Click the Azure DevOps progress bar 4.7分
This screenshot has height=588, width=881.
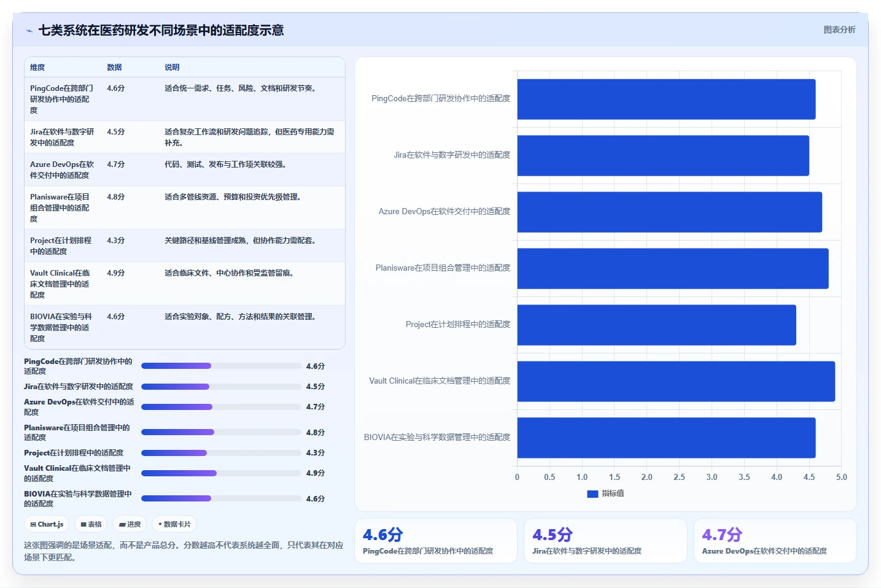221,407
